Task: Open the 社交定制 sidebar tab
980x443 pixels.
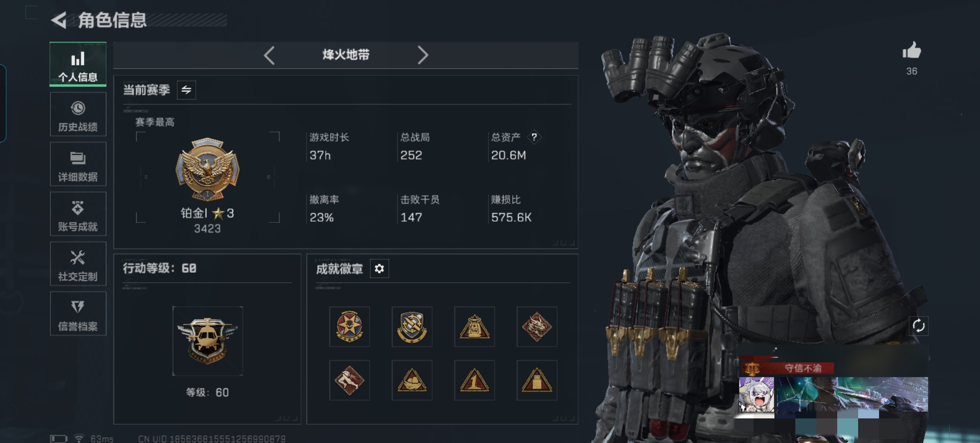Action: [78, 264]
